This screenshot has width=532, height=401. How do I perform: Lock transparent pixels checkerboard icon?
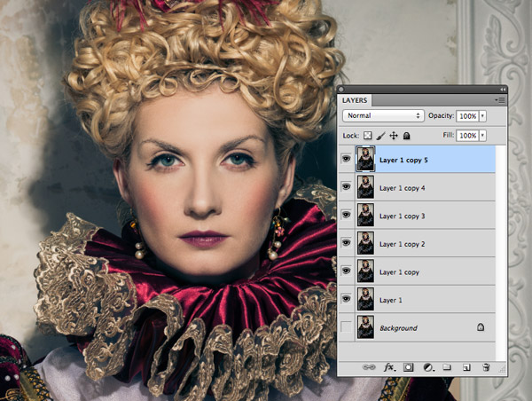(x=368, y=136)
